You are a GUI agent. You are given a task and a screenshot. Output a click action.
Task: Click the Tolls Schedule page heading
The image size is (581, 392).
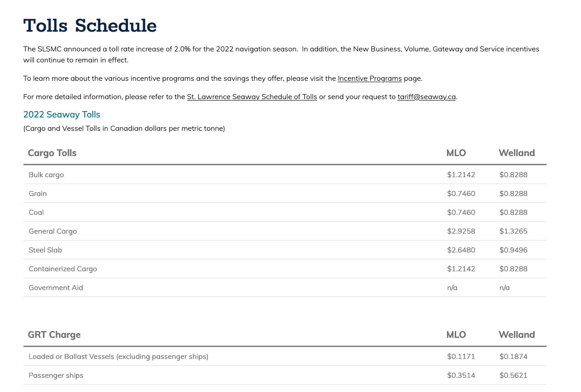coord(90,26)
